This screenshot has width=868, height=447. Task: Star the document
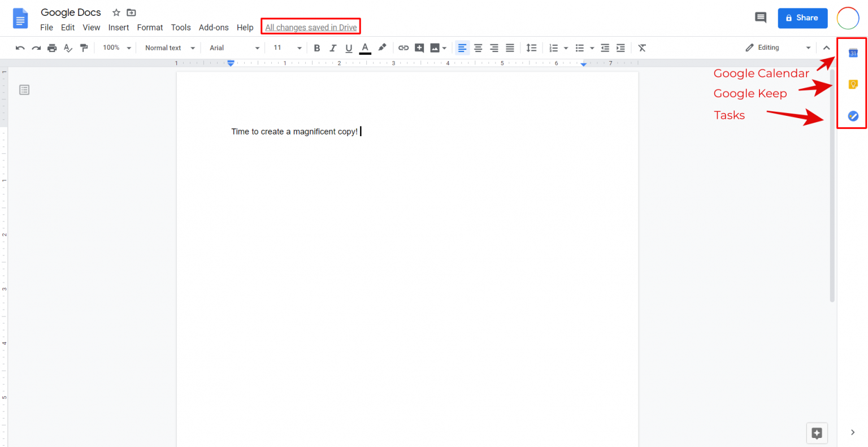click(x=116, y=12)
